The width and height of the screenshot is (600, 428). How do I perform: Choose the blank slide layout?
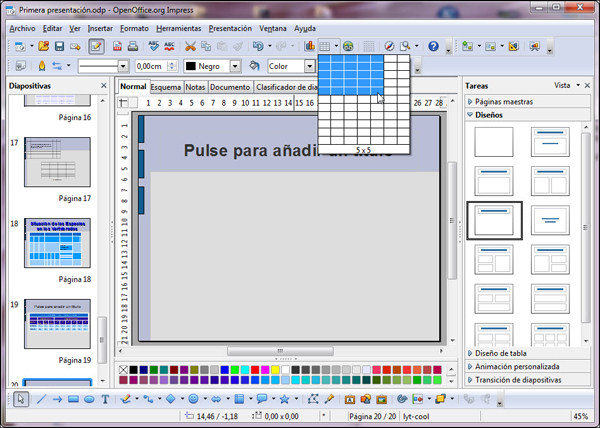click(x=494, y=142)
